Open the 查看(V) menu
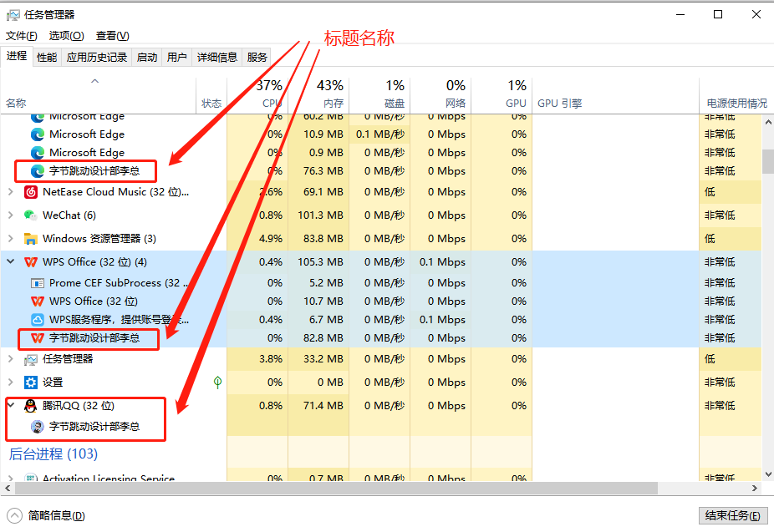The image size is (774, 532). 113,36
